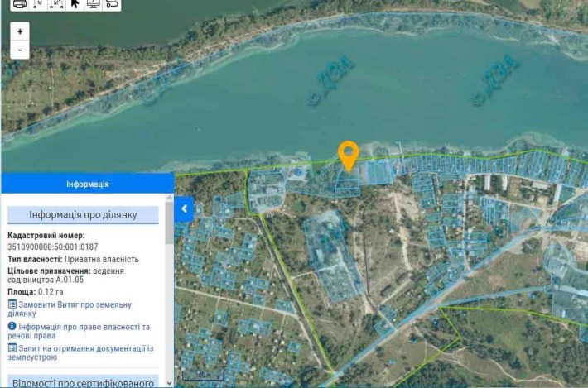Expand Відомості про сертифікованого section
This screenshot has height=388, width=588.
(x=84, y=381)
